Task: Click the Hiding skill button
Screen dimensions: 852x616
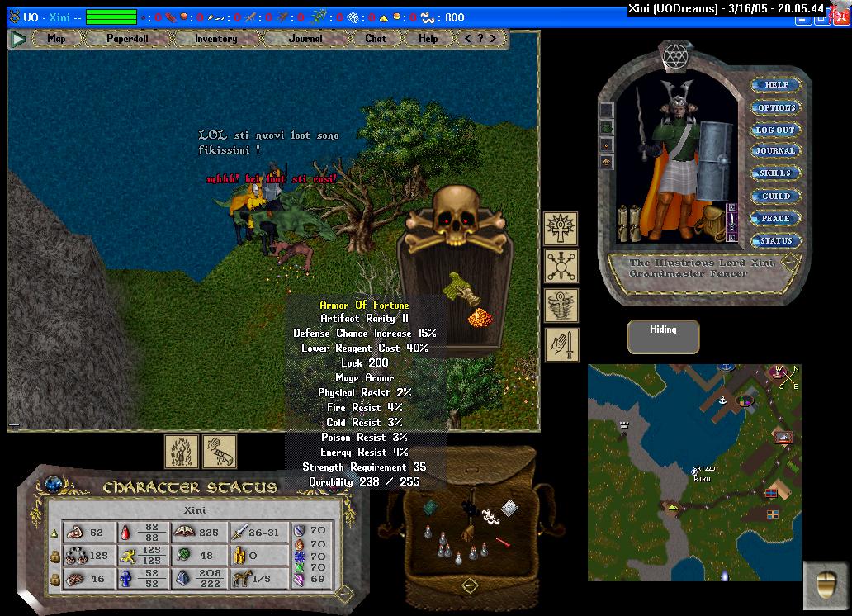Action: 664,337
